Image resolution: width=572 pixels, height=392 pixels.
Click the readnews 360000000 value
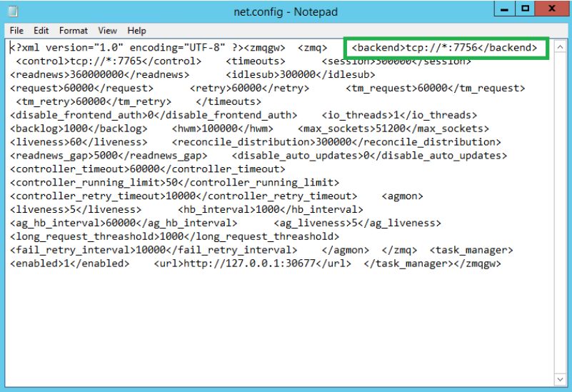[x=99, y=75]
